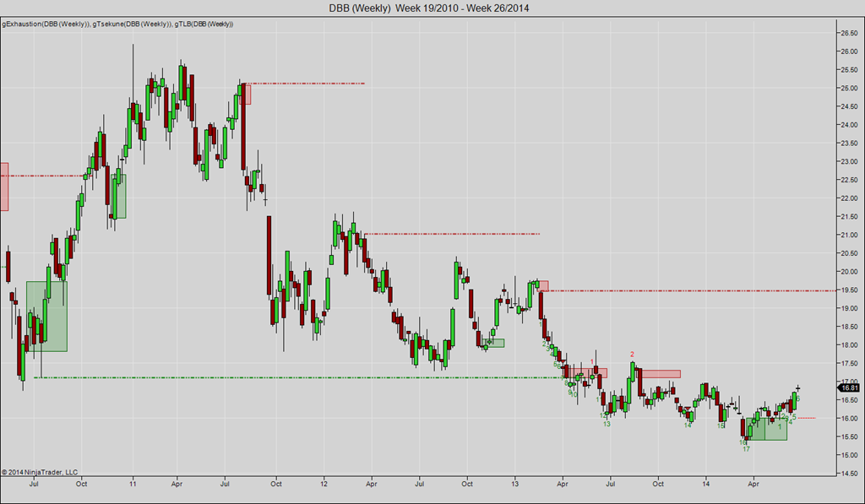Image resolution: width=865 pixels, height=504 pixels.
Task: Click the 22.00 price axis label
Action: click(x=848, y=198)
